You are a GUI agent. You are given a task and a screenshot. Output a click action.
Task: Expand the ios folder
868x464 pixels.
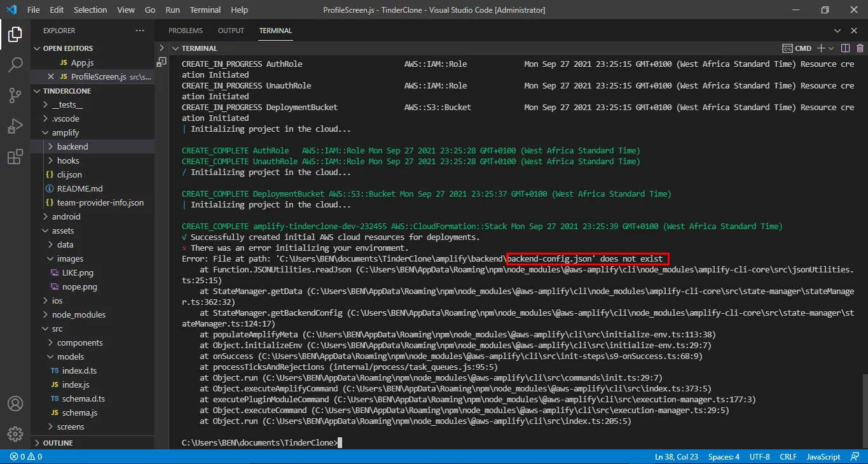pos(93,300)
